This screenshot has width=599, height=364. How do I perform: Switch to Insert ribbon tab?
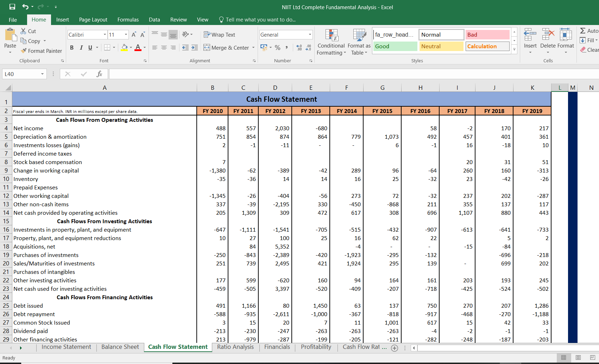pos(63,20)
